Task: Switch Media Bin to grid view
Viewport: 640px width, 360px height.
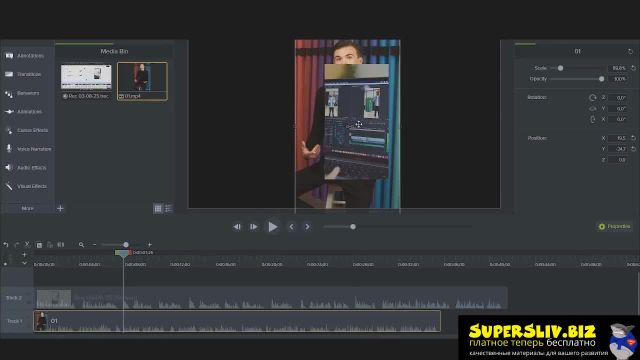Action: point(158,209)
